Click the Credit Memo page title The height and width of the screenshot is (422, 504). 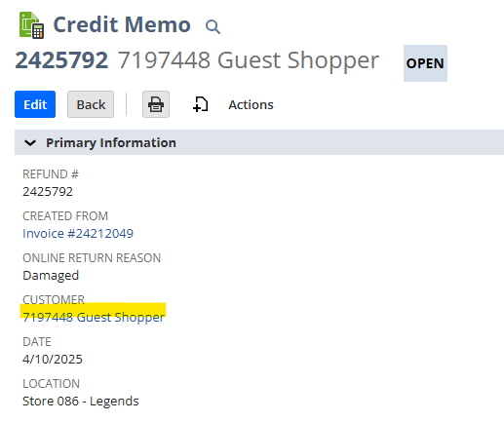(x=122, y=24)
